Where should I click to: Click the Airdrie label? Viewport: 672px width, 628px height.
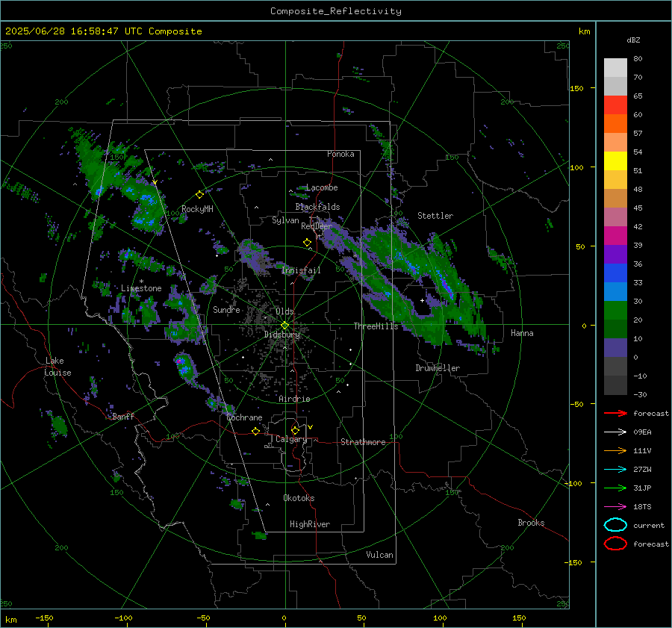294,399
